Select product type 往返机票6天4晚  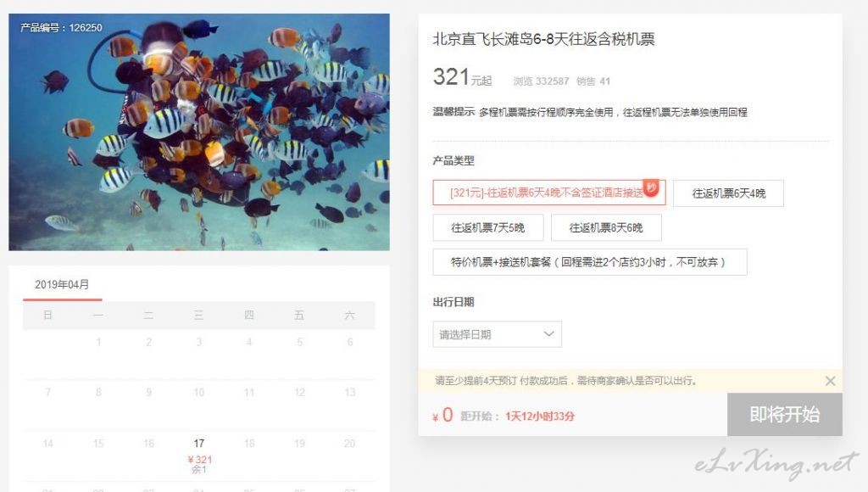tap(728, 193)
